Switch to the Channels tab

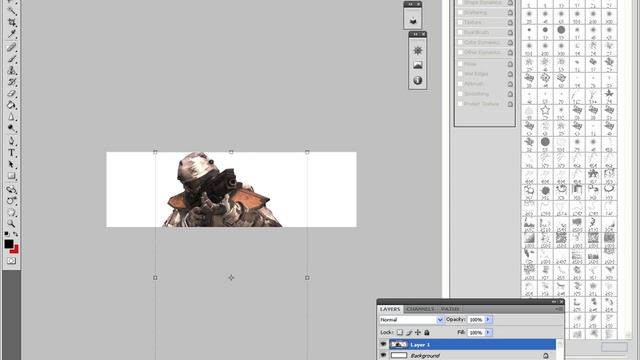point(420,309)
